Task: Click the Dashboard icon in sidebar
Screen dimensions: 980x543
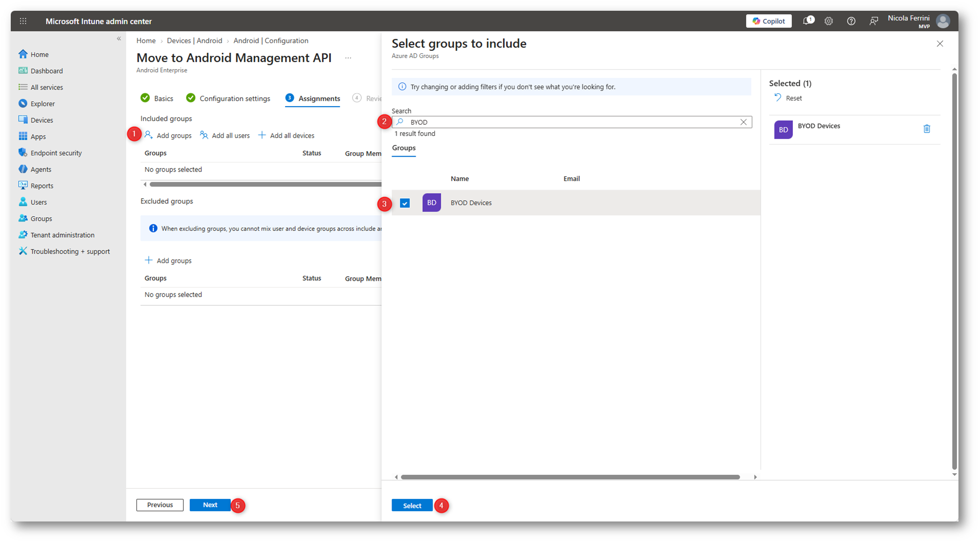Action: tap(23, 71)
